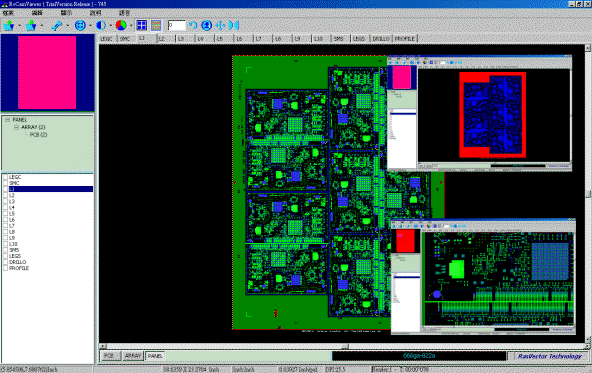Check the LEGC layer checkbox

(5, 177)
